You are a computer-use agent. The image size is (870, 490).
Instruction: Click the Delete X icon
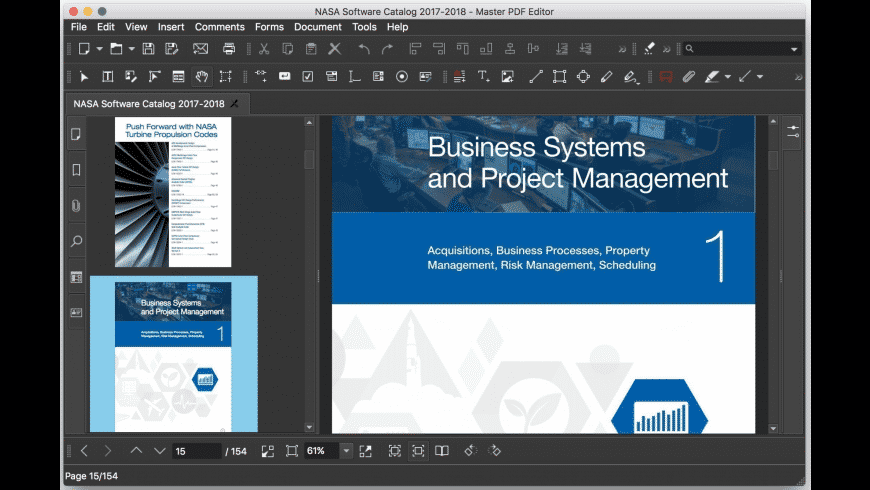tap(335, 49)
